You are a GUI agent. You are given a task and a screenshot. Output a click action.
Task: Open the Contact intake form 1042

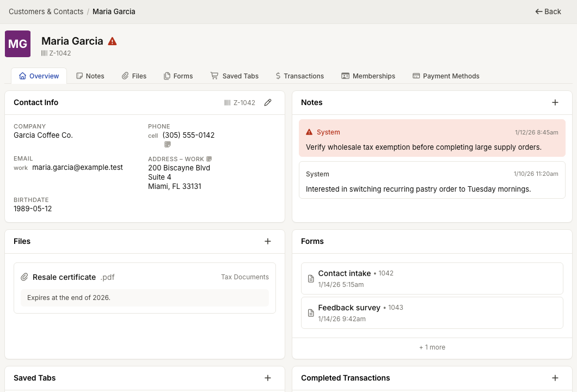click(x=432, y=279)
